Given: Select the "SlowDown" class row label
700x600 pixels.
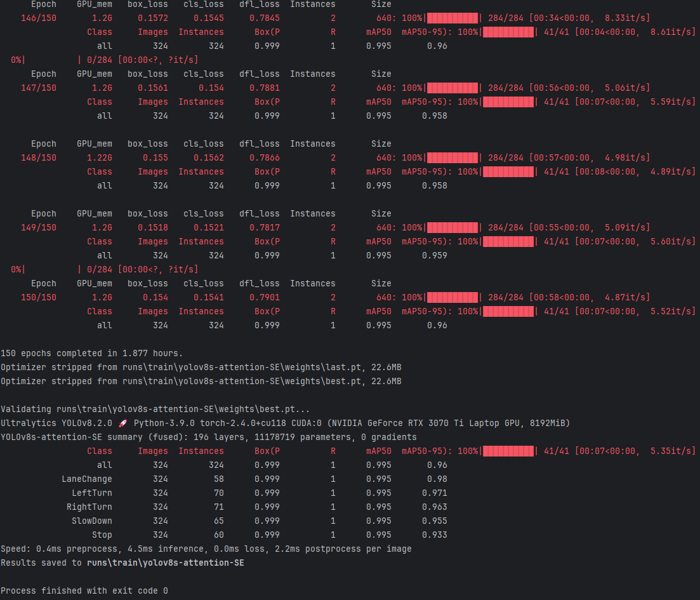Looking at the screenshot, I should pos(92,521).
